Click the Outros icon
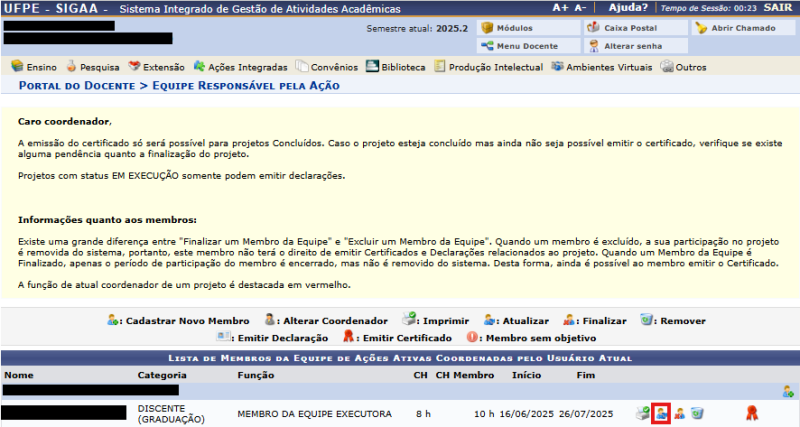This screenshot has height=427, width=800. coord(667,66)
